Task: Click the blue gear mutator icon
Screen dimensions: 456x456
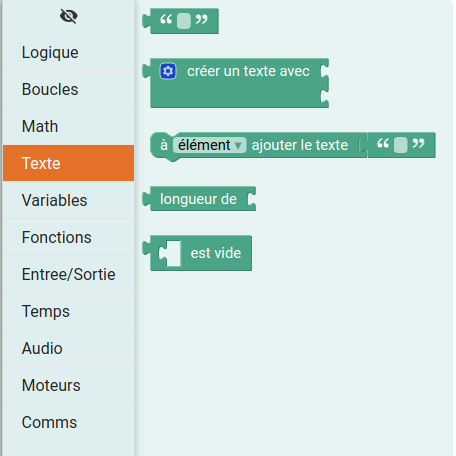Action: [168, 71]
